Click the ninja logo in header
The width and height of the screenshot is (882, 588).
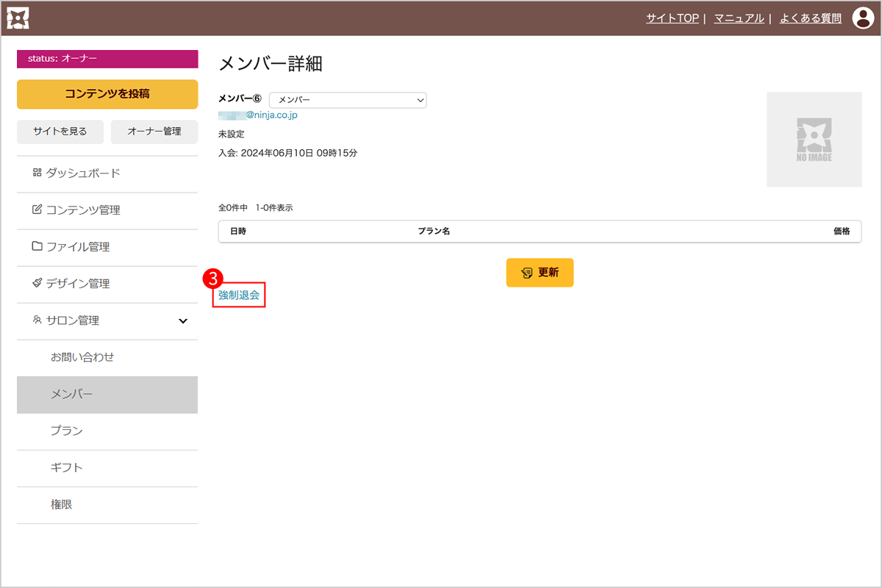pos(18,18)
